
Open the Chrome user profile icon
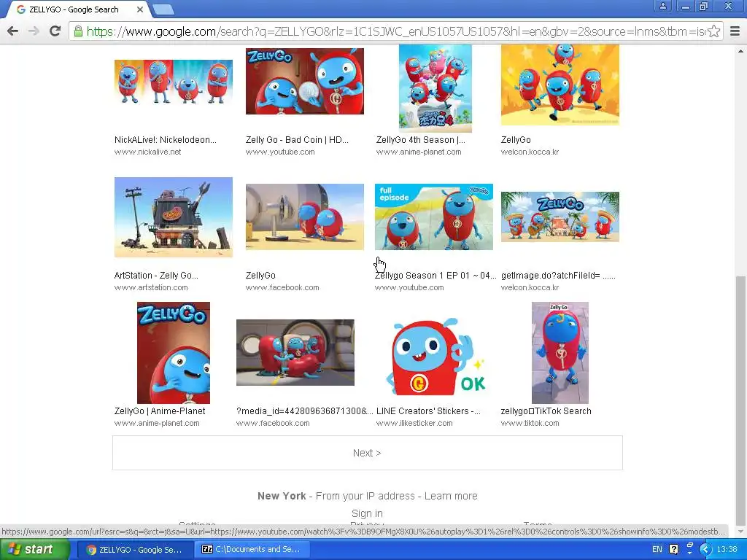pyautogui.click(x=662, y=6)
